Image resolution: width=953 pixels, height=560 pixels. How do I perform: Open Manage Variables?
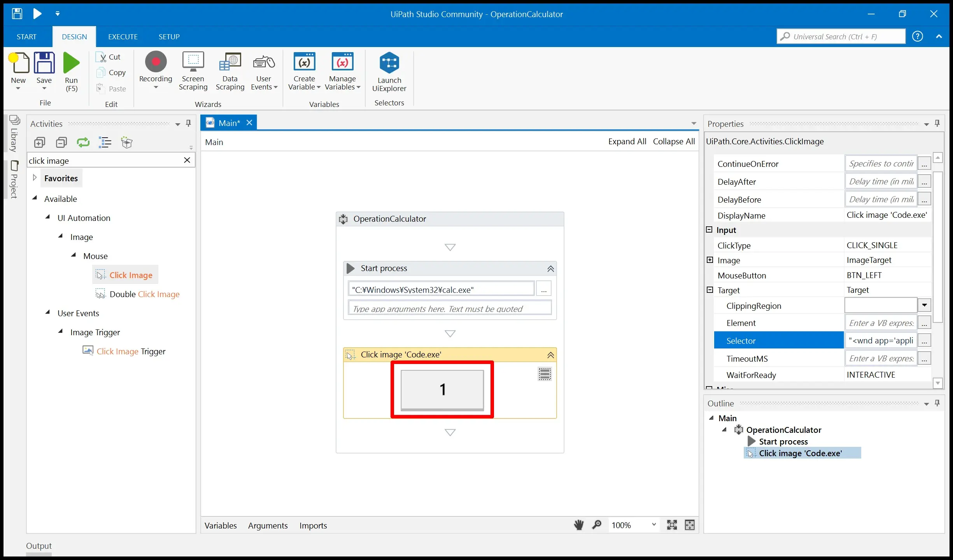click(342, 72)
